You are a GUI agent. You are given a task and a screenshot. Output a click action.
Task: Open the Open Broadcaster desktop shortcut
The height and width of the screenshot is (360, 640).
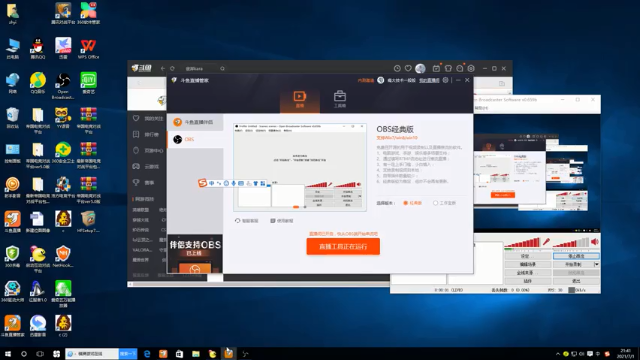tap(63, 86)
